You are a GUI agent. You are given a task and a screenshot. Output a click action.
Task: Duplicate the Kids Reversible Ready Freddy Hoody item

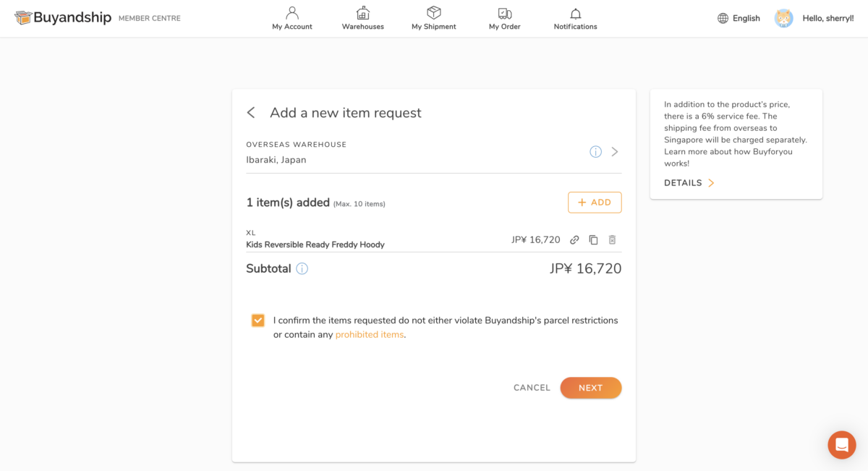[593, 240]
